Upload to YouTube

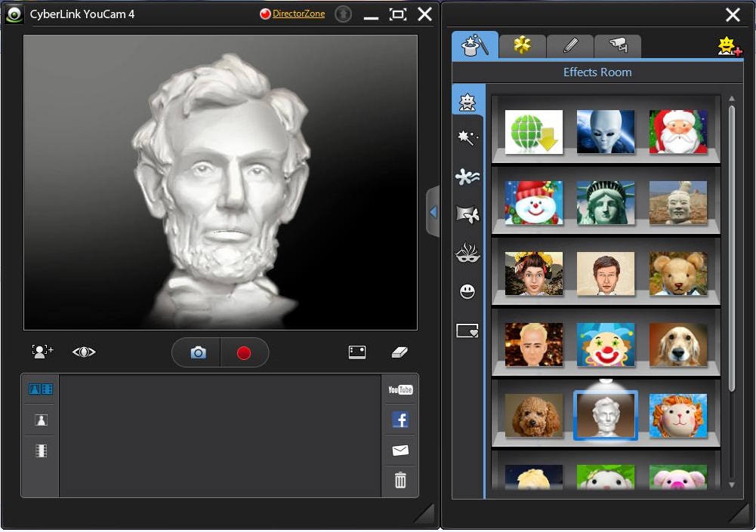point(400,389)
